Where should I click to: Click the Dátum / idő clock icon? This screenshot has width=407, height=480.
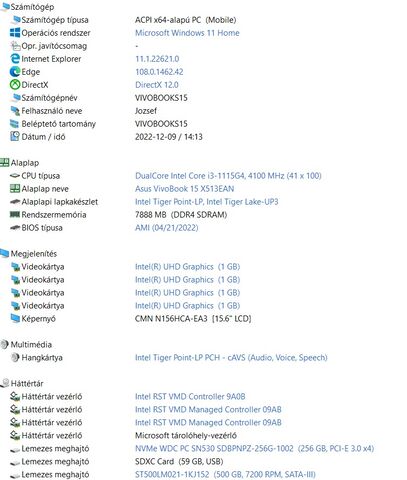coord(15,136)
